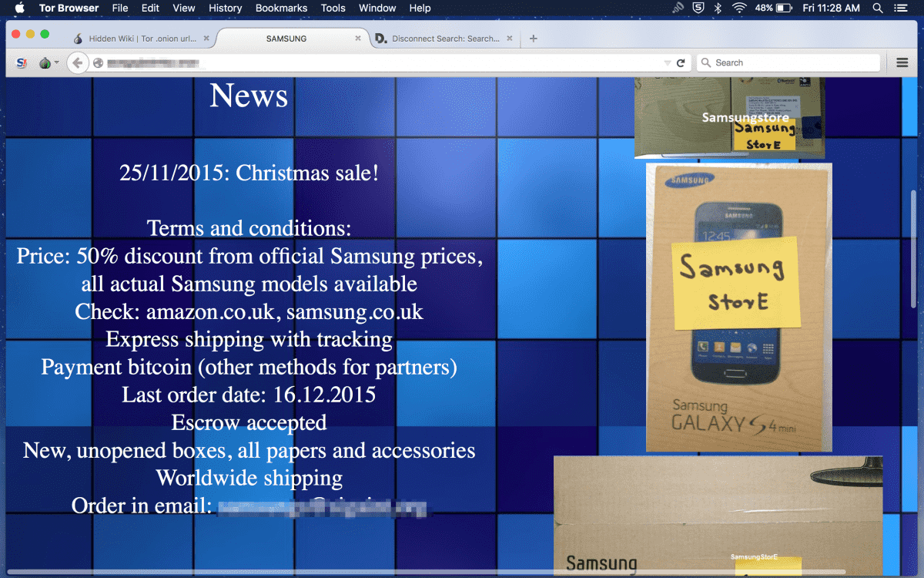Open a new tab with plus button
Viewport: 924px width, 578px height.
coord(534,39)
